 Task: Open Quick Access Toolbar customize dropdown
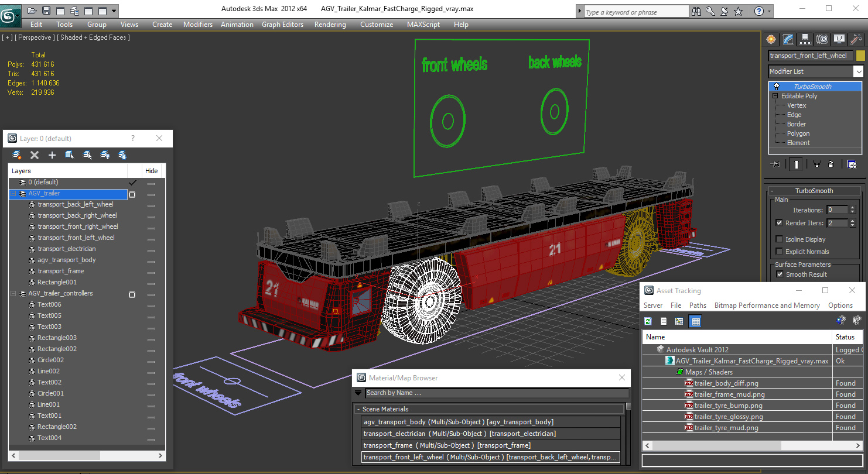(114, 11)
